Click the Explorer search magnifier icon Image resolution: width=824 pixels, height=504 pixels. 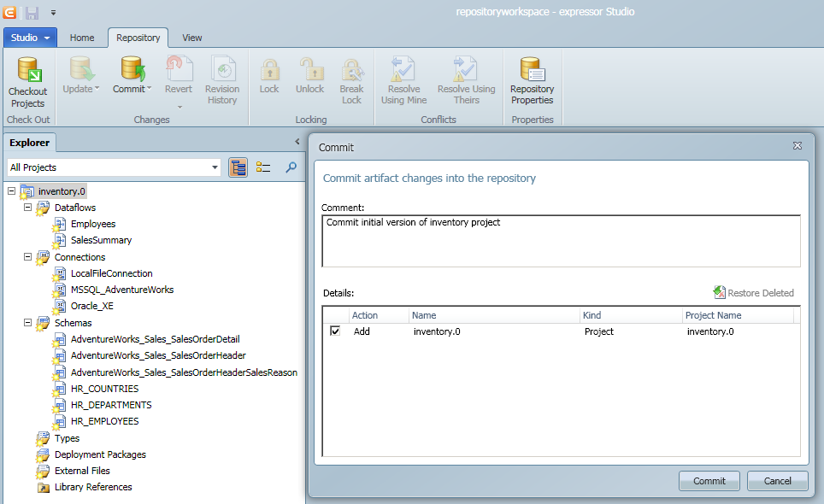click(x=291, y=167)
